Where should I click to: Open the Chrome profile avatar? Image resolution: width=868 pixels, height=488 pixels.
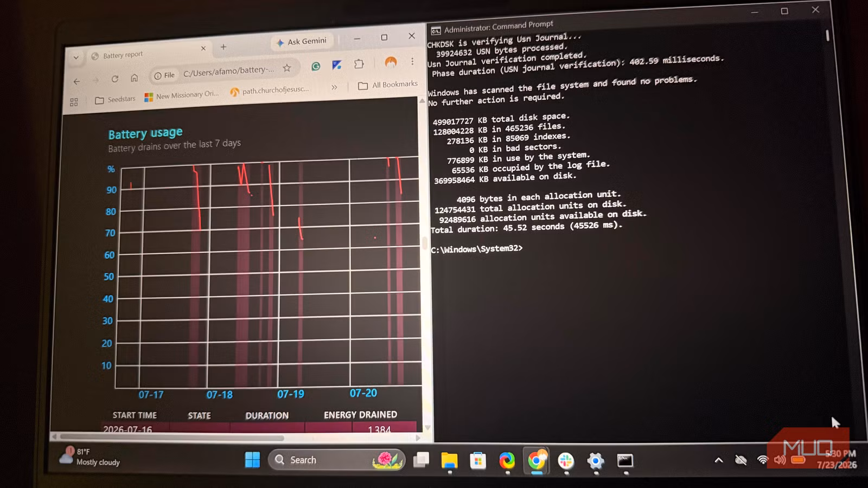[391, 62]
